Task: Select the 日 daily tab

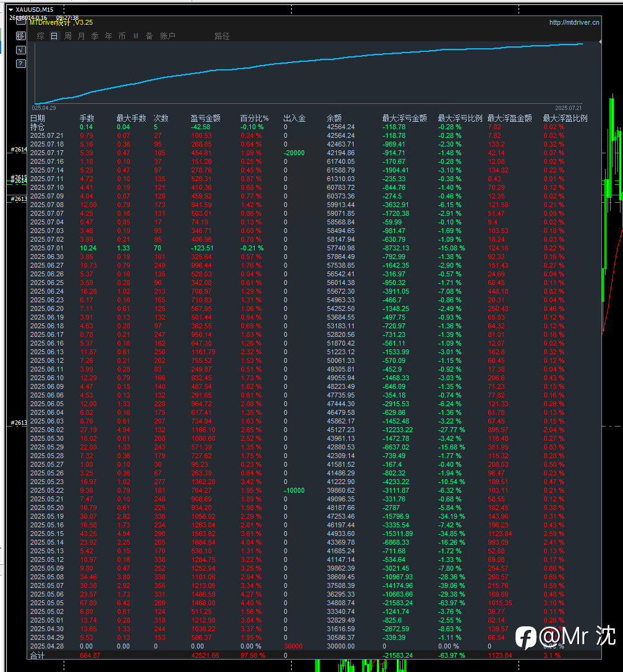Action: pos(54,36)
